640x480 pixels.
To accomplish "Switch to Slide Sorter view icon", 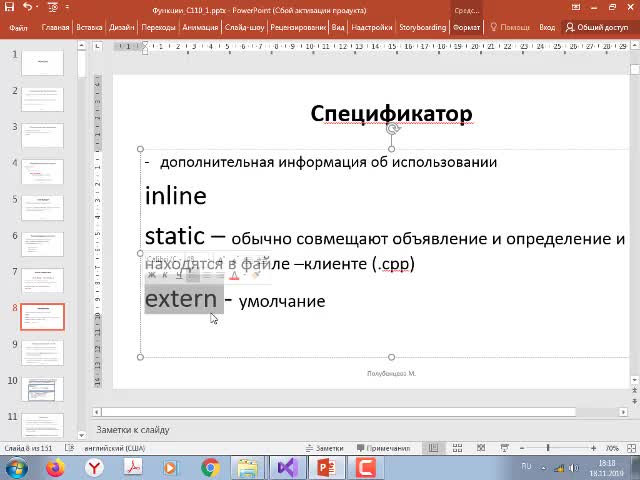I will point(458,448).
